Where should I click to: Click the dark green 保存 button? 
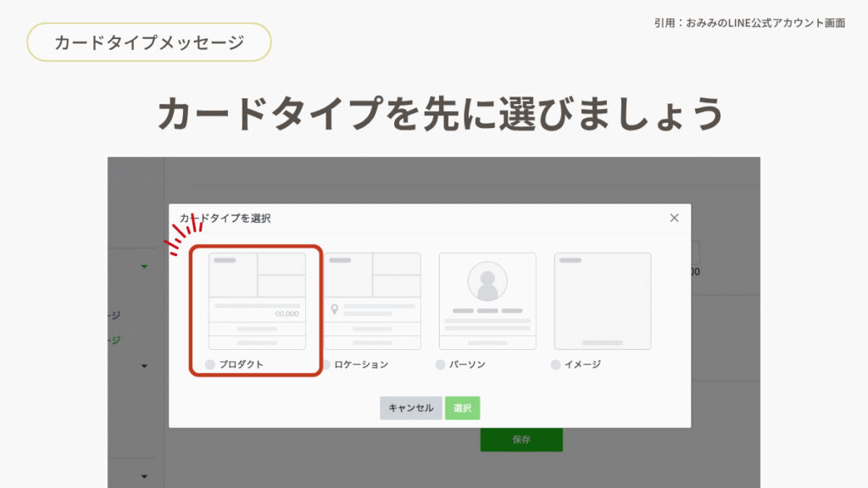pyautogui.click(x=521, y=440)
